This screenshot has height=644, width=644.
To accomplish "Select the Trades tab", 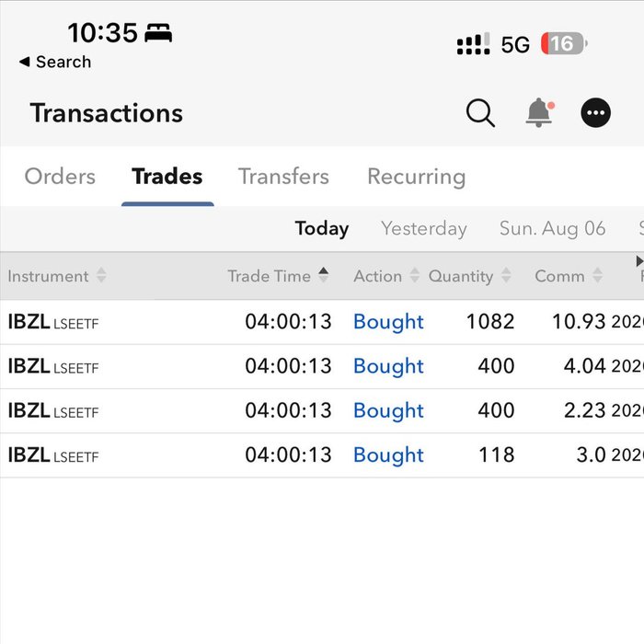I will [167, 177].
